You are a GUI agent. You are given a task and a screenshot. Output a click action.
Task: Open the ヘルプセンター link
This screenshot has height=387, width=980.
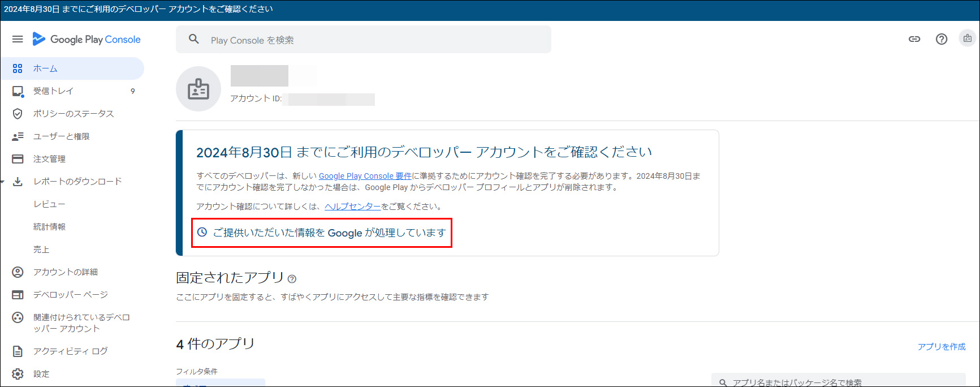click(x=352, y=207)
